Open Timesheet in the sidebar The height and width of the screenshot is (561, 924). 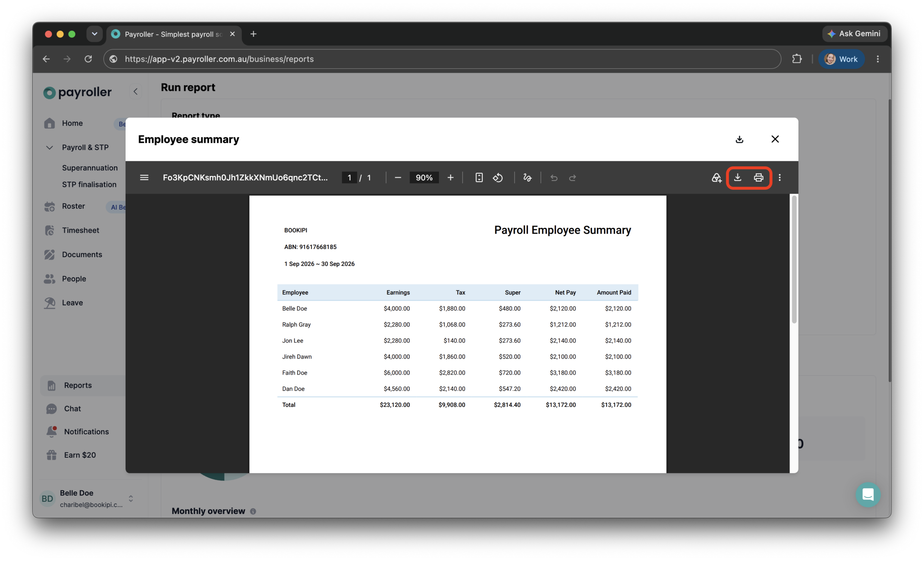80,231
